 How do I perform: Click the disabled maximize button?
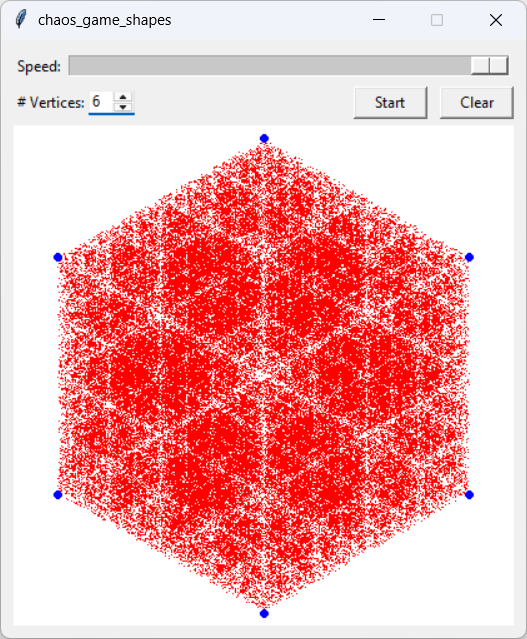click(437, 20)
